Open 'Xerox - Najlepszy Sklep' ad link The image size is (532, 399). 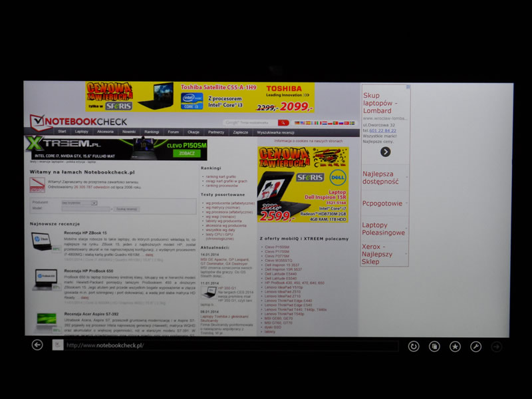(x=377, y=254)
